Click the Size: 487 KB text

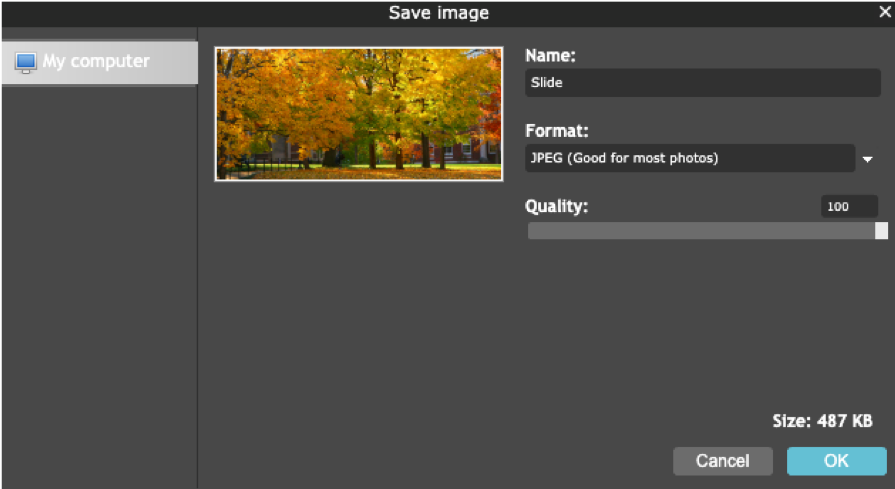point(822,421)
